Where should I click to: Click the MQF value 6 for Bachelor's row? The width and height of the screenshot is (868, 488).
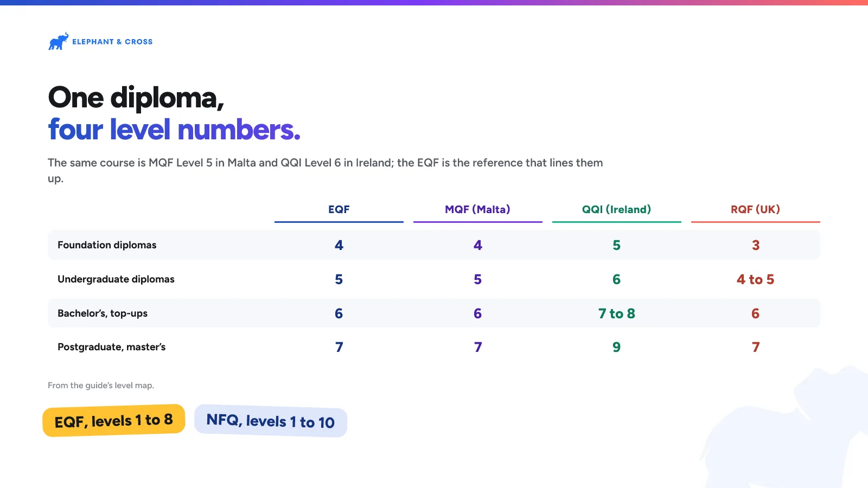pyautogui.click(x=478, y=313)
